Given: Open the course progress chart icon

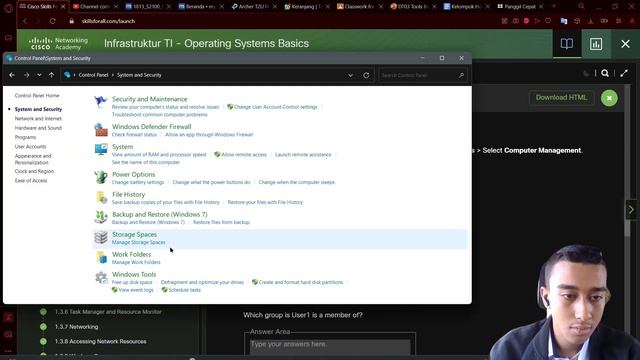Looking at the screenshot, I should click(596, 44).
